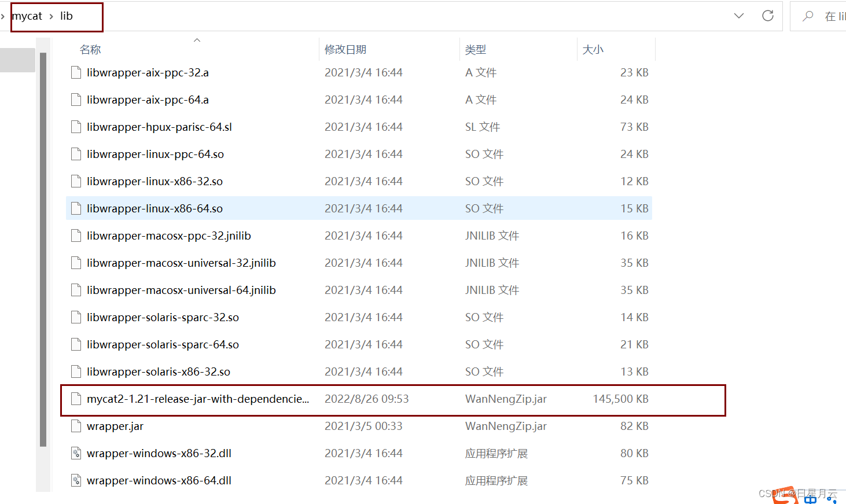
Task: Expand the chevron between mycat and lib
Action: 51,16
